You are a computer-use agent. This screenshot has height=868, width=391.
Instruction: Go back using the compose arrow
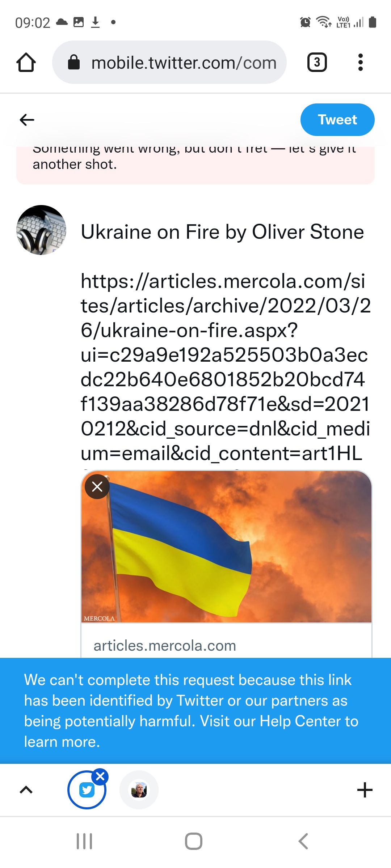click(27, 120)
